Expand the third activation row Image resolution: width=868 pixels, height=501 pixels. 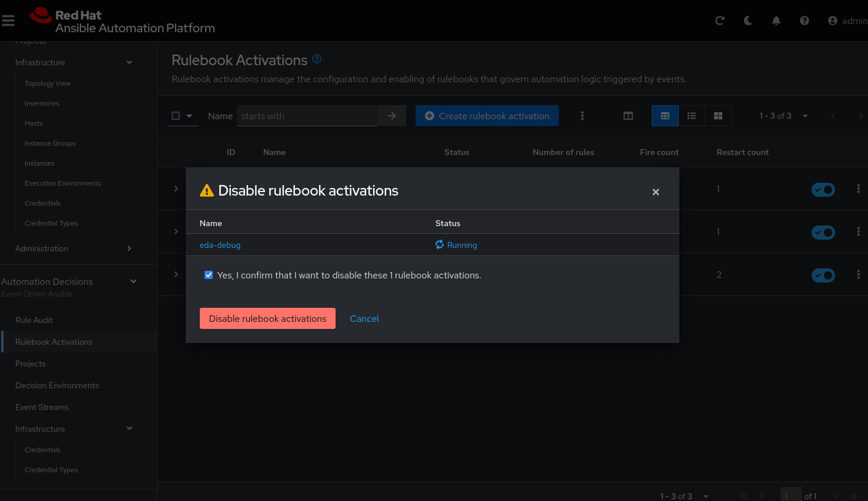pyautogui.click(x=176, y=274)
